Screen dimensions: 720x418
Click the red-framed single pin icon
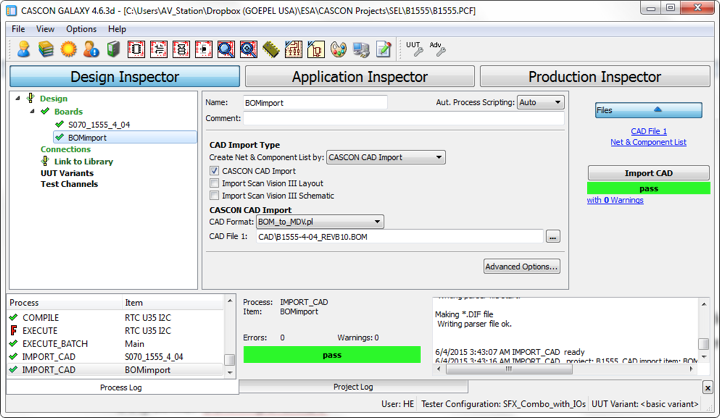pos(203,49)
